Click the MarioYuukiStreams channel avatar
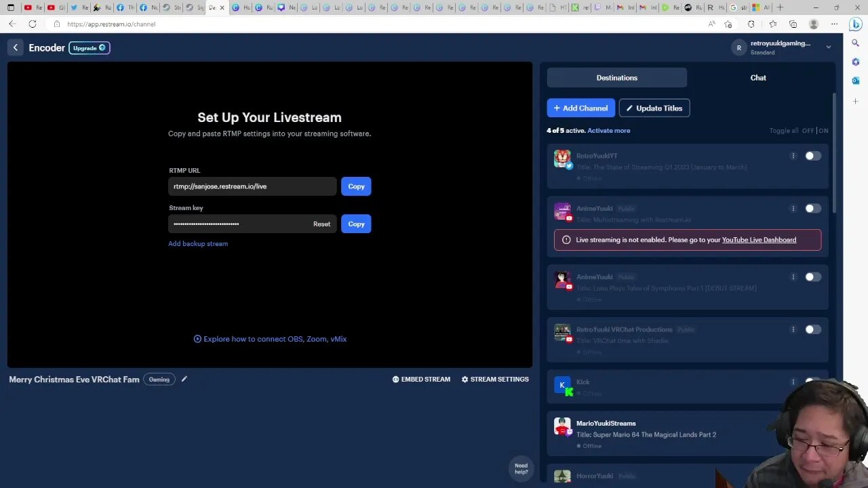 562,426
